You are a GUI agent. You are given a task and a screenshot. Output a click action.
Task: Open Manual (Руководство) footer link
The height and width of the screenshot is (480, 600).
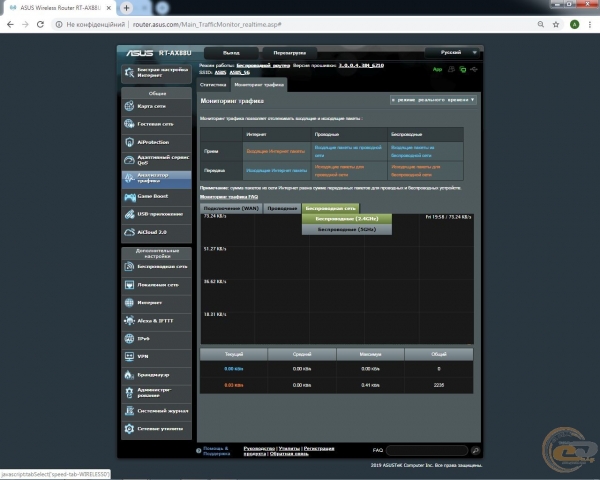[259, 448]
